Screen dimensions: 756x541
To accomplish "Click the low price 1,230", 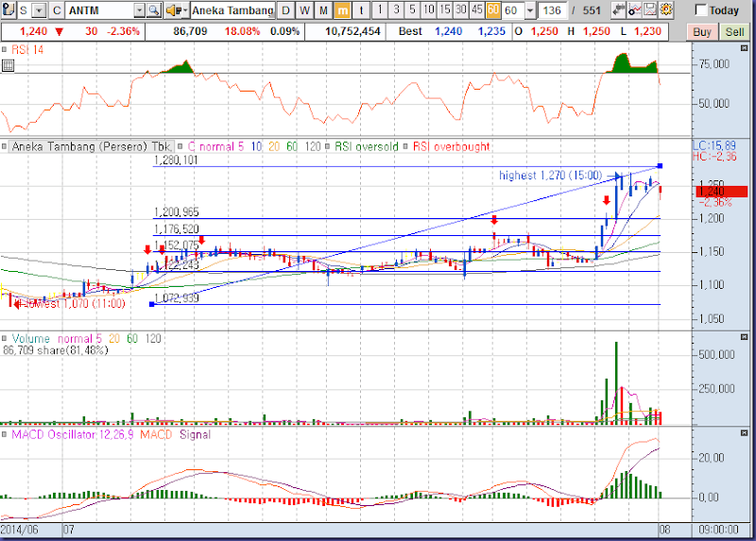I will click(647, 32).
